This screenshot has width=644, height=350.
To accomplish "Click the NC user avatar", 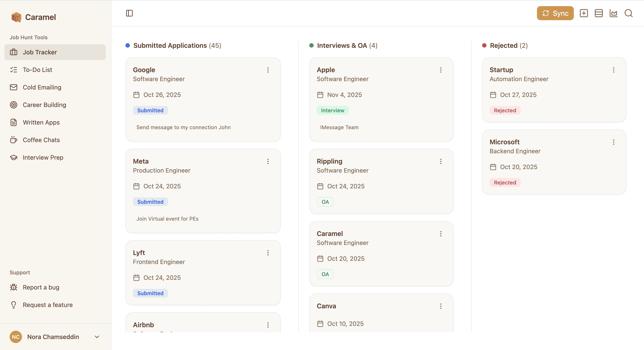I will pyautogui.click(x=16, y=337).
